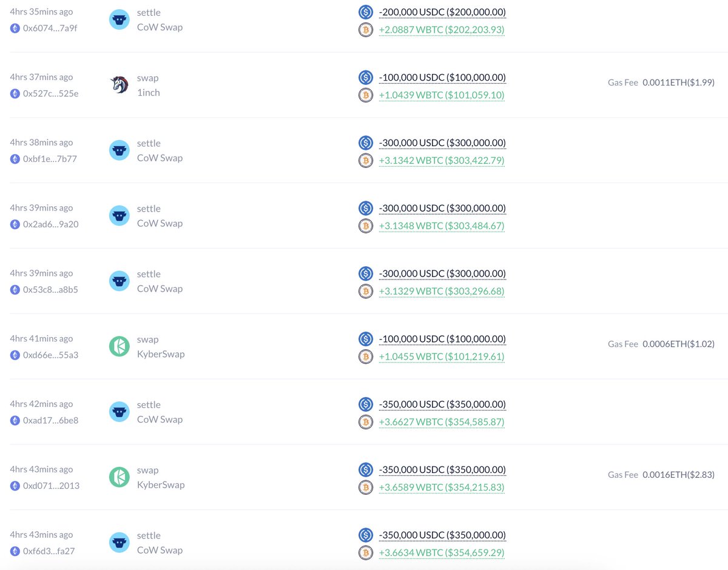This screenshot has width=728, height=570.
Task: Select +3.6589 WBTC ($354,215.83) amount
Action: pos(442,488)
